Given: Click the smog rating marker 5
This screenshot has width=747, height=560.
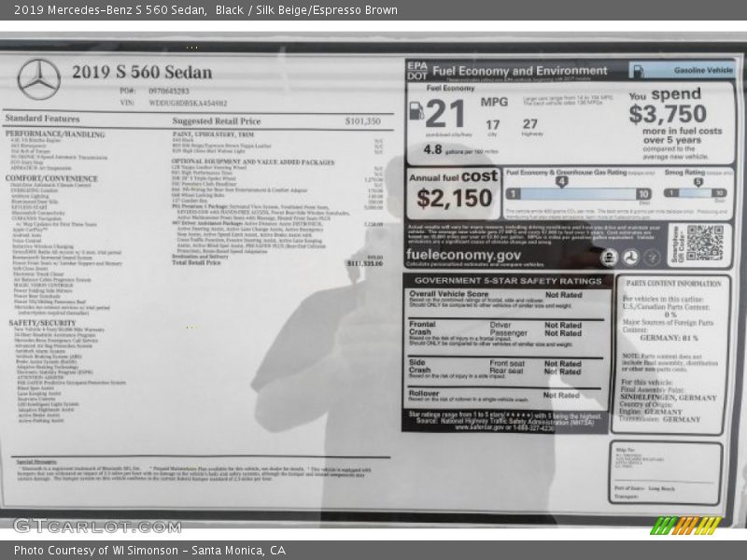Looking at the screenshot, I should point(698,182).
